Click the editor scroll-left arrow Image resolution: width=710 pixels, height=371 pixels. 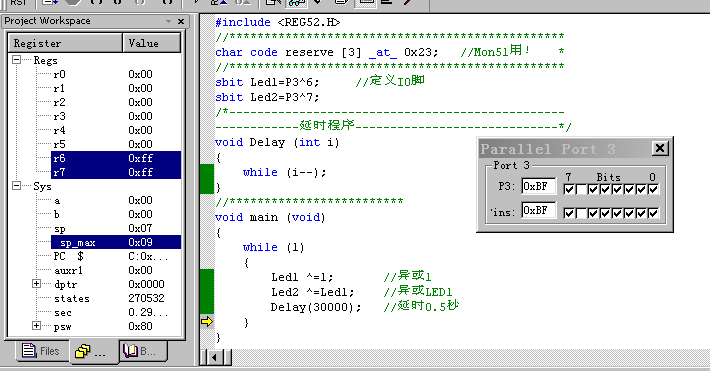[x=214, y=357]
